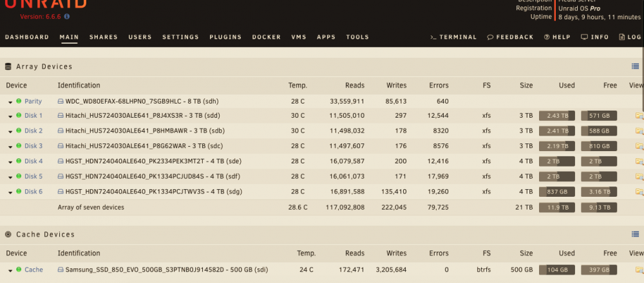The width and height of the screenshot is (644, 283).
Task: Click the Parity drive identification disk icon
Action: coord(61,102)
